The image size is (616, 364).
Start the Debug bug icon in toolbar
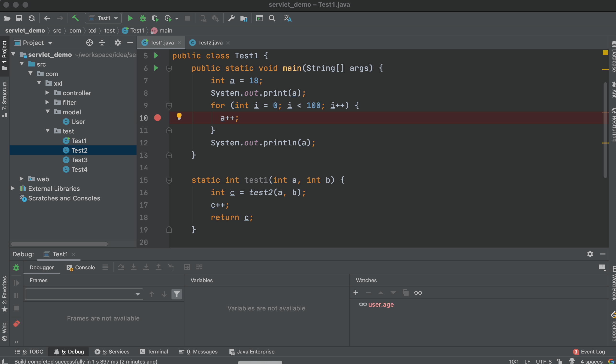[143, 18]
